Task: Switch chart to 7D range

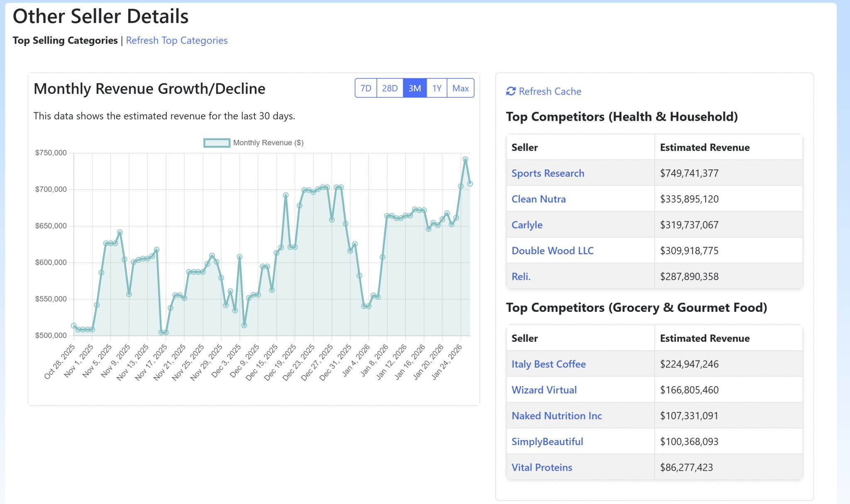Action: click(x=366, y=88)
